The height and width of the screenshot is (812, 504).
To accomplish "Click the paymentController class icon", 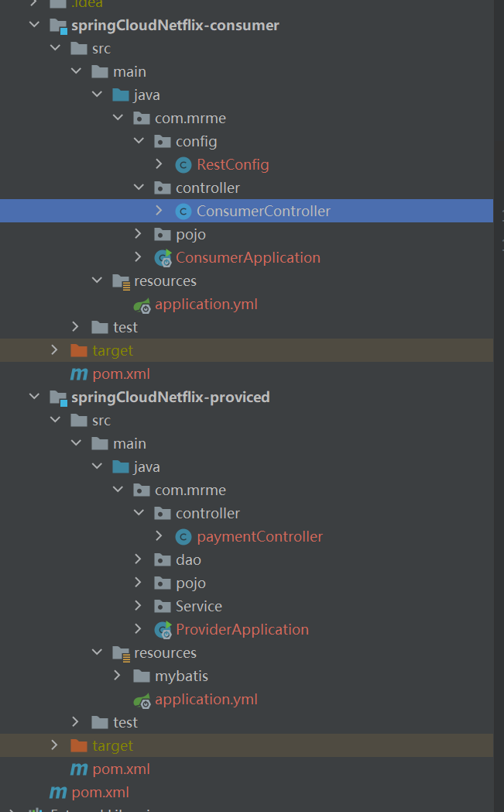I will tap(183, 536).
